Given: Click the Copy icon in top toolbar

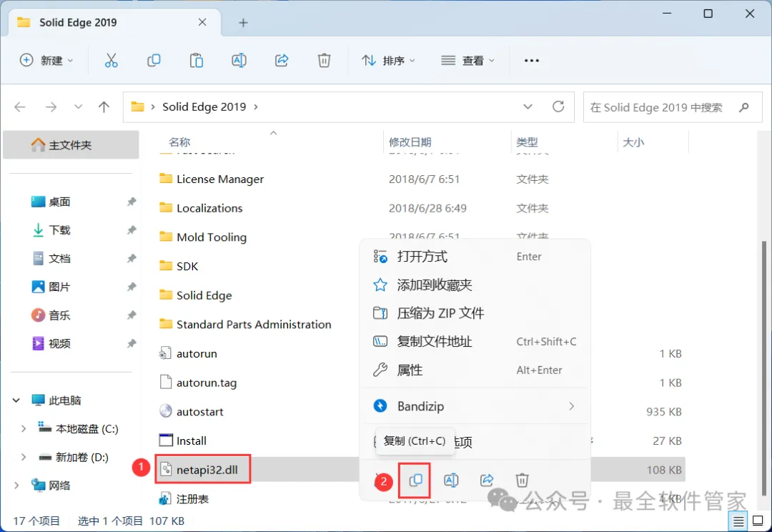Looking at the screenshot, I should (x=154, y=61).
